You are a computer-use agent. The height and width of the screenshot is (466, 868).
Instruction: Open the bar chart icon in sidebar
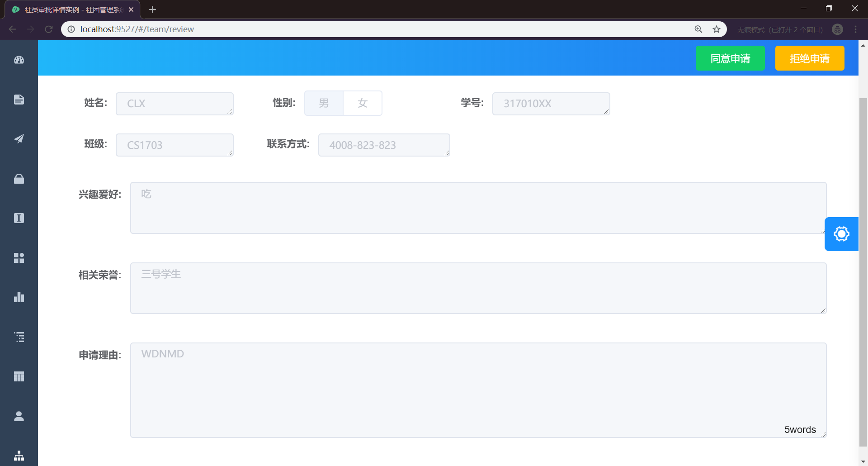[x=19, y=297]
